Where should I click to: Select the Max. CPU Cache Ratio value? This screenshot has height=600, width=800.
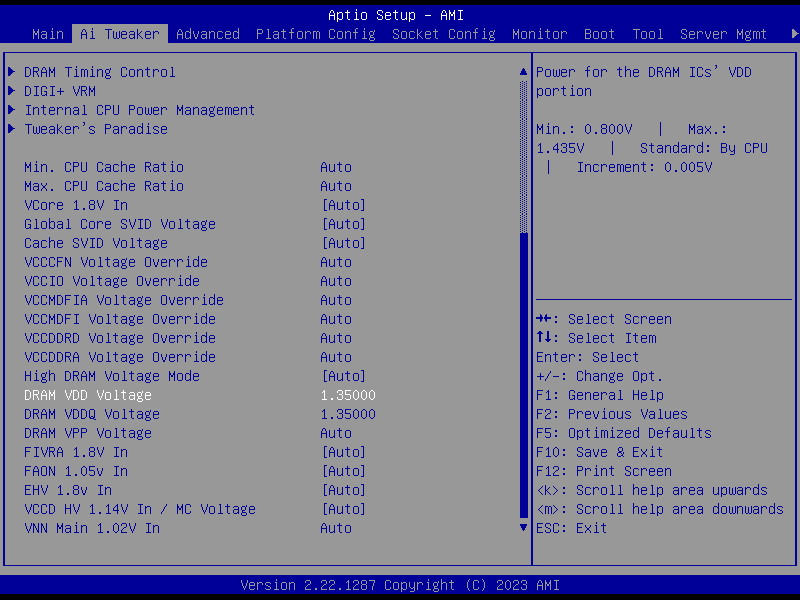pyautogui.click(x=336, y=186)
